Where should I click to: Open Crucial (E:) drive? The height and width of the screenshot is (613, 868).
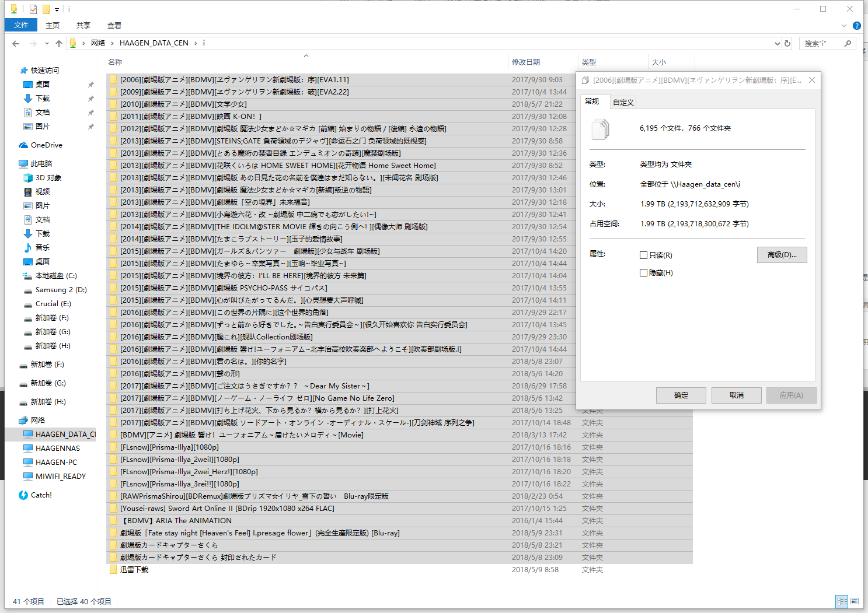[53, 303]
